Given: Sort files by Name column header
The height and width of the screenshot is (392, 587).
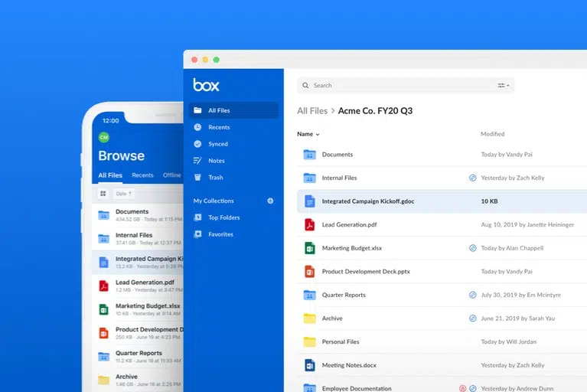Looking at the screenshot, I should (308, 134).
